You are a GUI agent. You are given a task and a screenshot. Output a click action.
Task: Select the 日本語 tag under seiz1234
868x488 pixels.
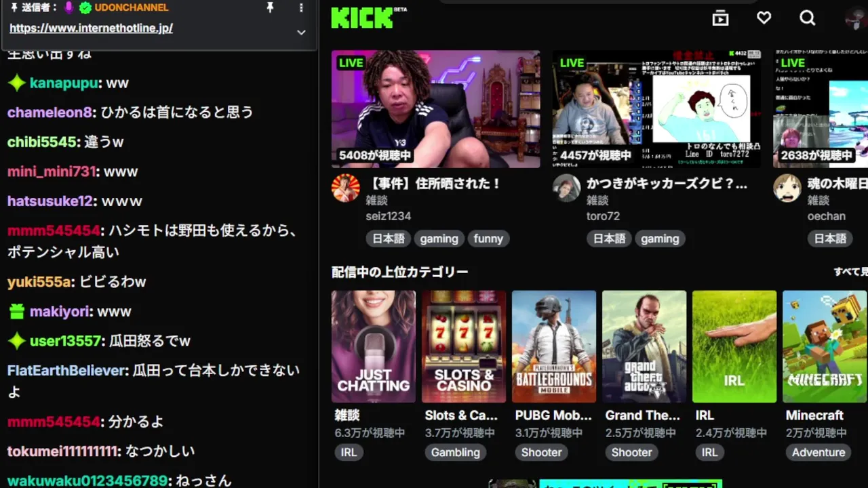[389, 239]
